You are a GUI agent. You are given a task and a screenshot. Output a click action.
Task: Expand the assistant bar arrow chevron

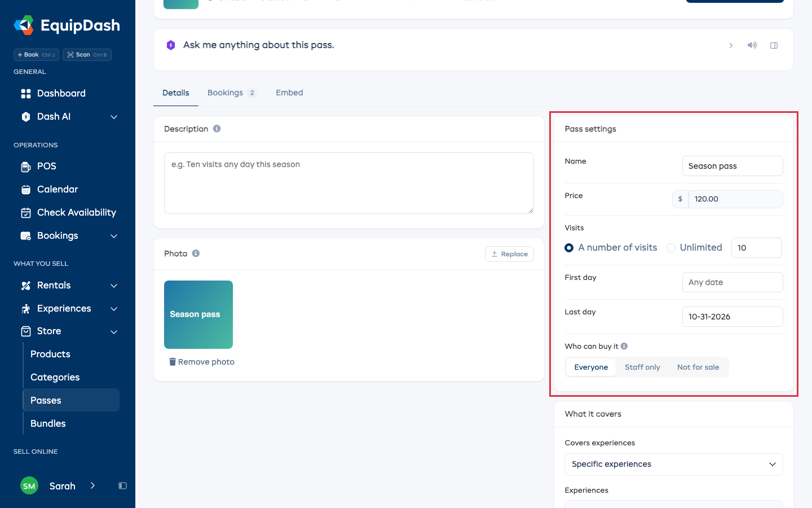point(731,45)
